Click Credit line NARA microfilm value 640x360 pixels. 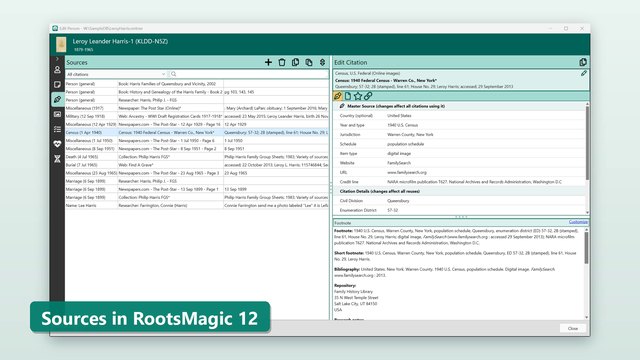click(x=474, y=182)
